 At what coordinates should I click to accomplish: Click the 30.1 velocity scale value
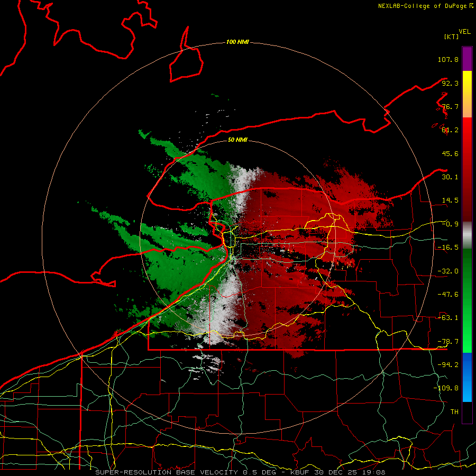pos(450,177)
